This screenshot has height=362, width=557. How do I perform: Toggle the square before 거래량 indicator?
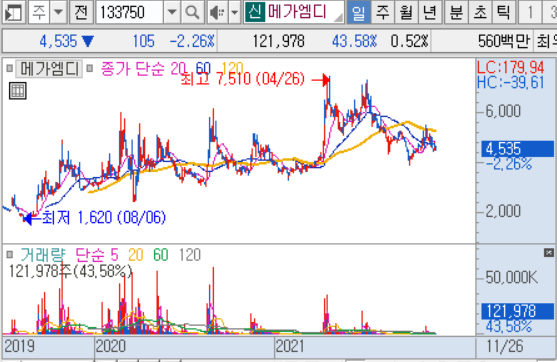click(x=10, y=255)
